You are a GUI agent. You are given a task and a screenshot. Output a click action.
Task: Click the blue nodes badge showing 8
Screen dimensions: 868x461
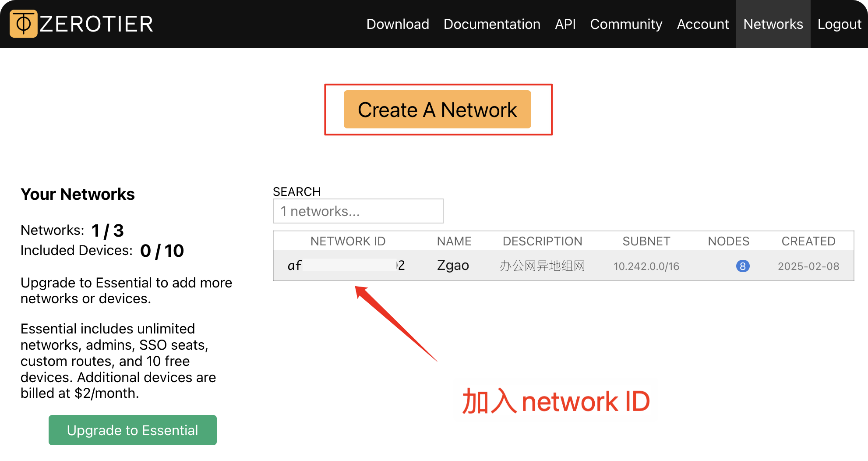742,266
